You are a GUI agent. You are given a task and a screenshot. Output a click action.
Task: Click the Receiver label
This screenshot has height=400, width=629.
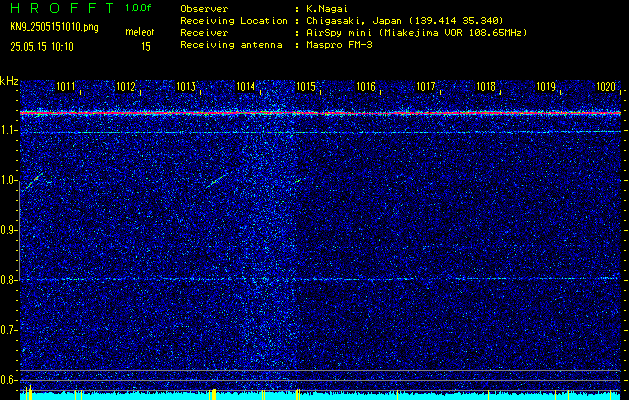tap(204, 32)
